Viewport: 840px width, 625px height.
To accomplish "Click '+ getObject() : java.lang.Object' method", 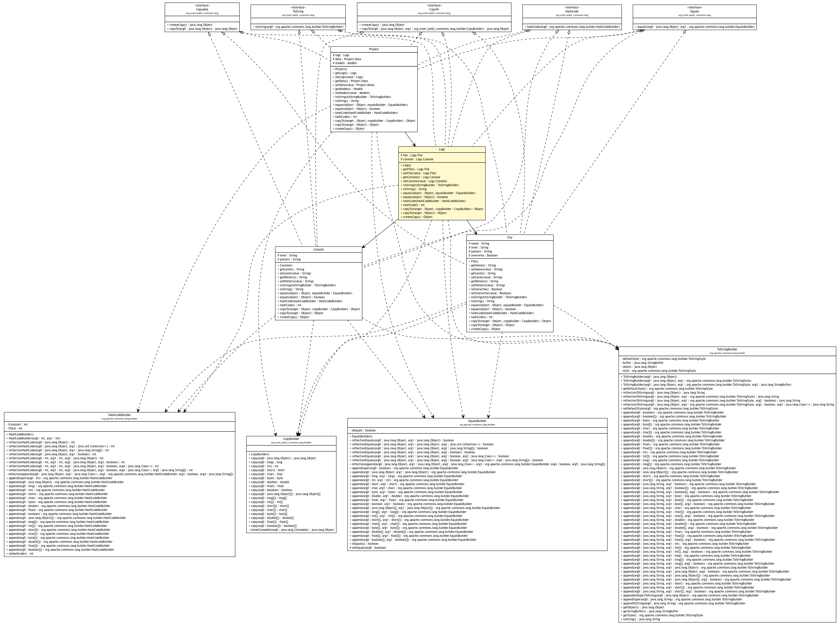I will tap(642, 607).
